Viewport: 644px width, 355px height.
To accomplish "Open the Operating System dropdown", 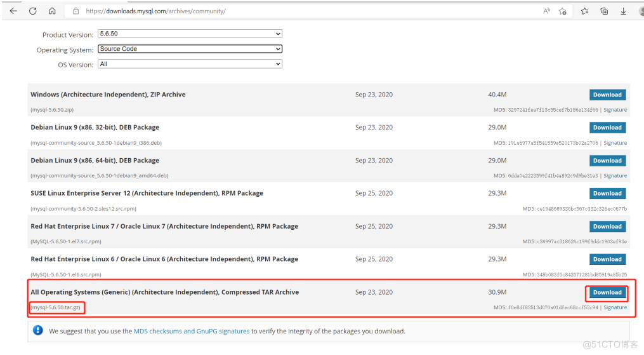I will [190, 49].
